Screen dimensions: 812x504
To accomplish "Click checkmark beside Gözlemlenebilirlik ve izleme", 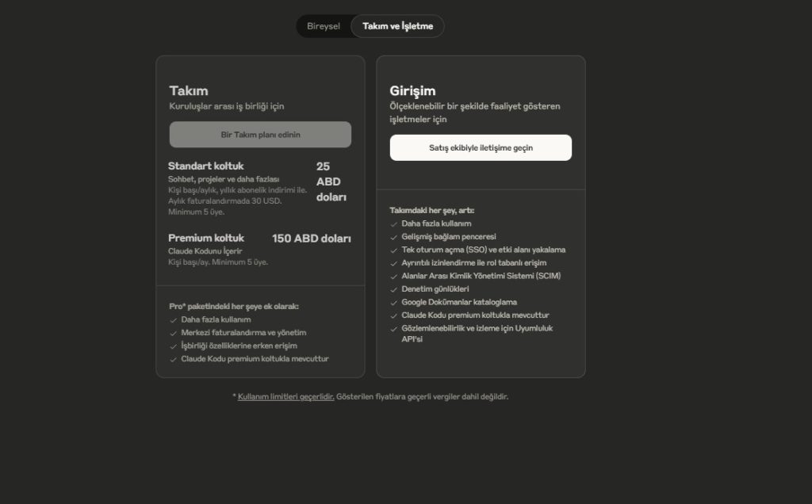I will coord(394,328).
